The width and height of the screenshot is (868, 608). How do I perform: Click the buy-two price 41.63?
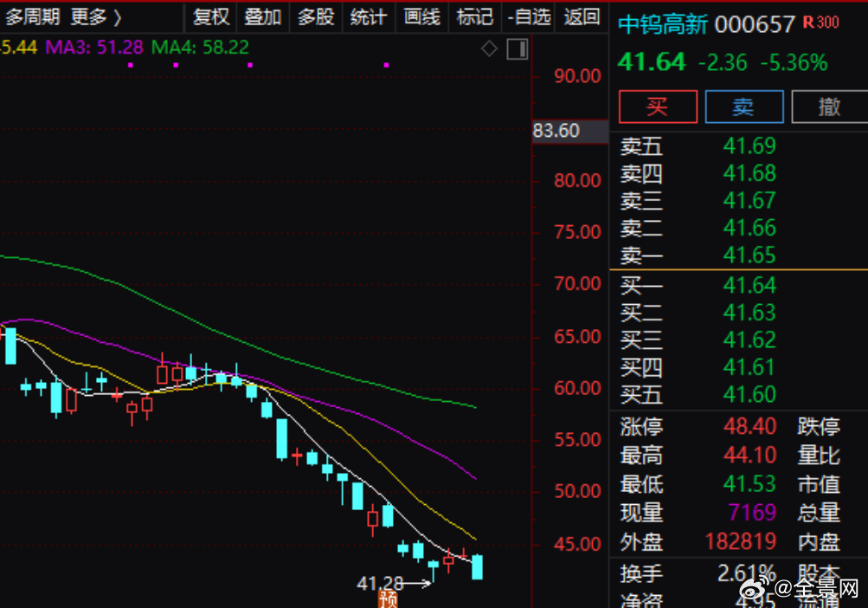pyautogui.click(x=749, y=313)
